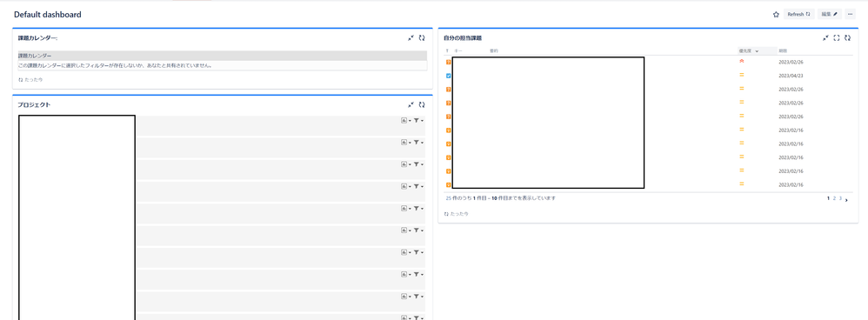Image resolution: width=868 pixels, height=320 pixels.
Task: Click the プロジェクト gadget title
Action: (x=34, y=104)
